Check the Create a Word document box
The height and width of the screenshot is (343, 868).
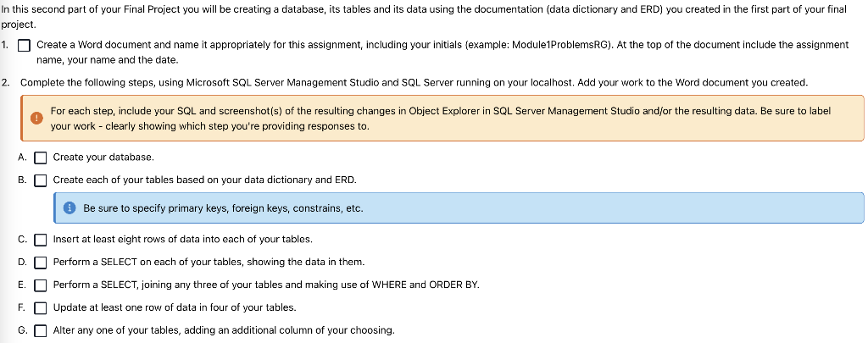point(24,46)
